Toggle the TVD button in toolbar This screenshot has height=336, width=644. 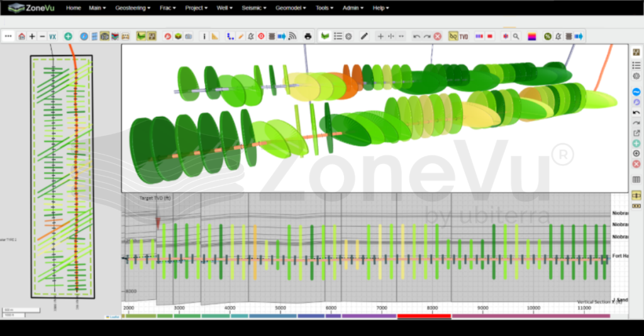tap(464, 36)
